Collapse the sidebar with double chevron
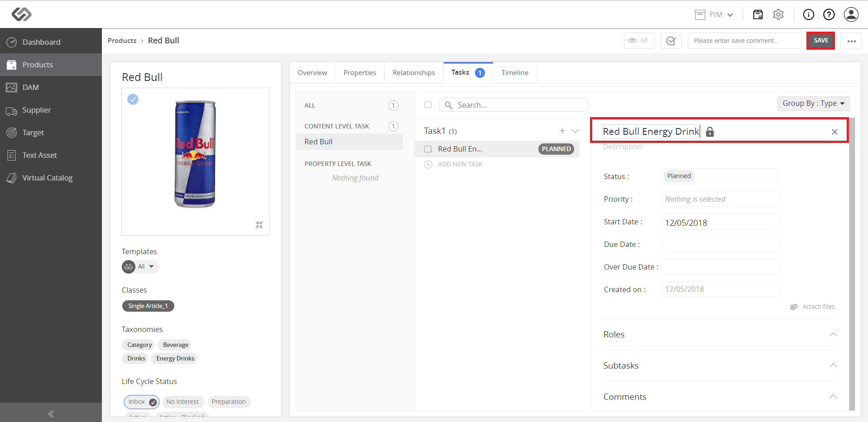 [51, 413]
